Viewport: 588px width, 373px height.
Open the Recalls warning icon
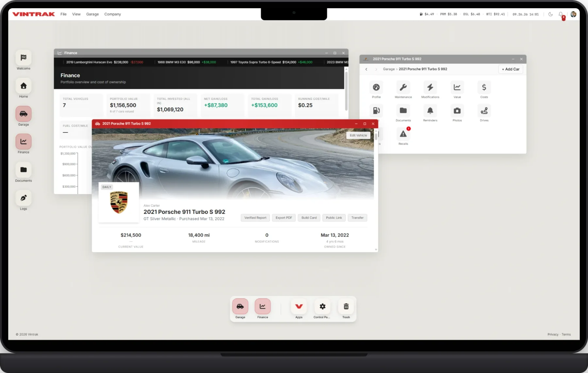coord(403,134)
